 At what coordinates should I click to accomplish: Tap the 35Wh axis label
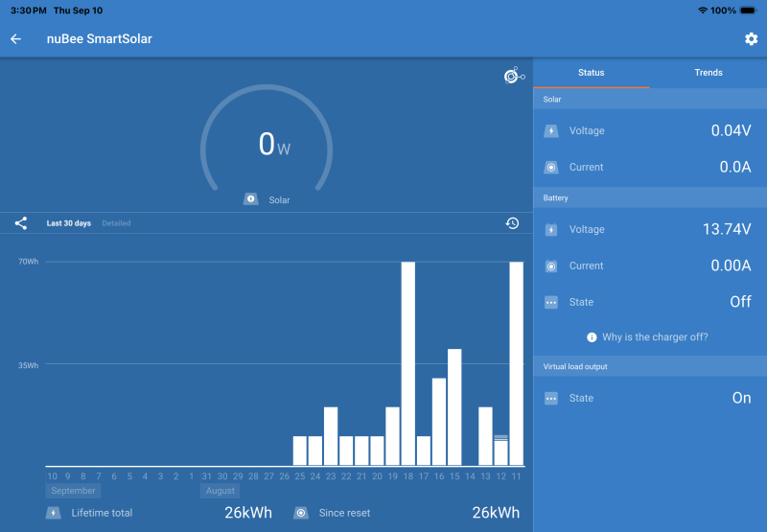click(29, 366)
